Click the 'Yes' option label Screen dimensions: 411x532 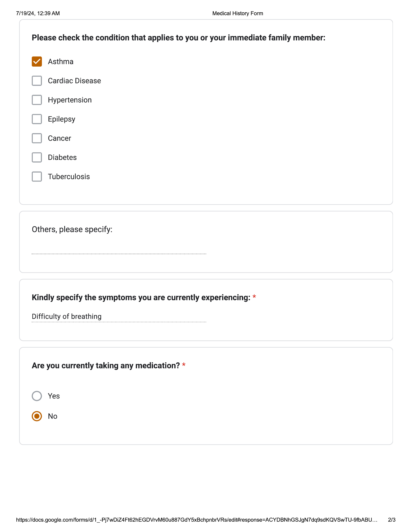pos(54,396)
